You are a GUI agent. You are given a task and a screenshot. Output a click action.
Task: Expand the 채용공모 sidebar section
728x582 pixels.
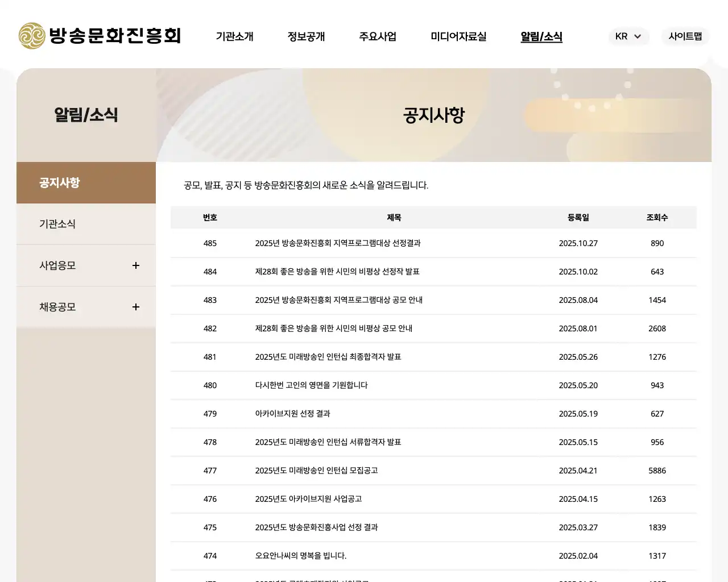[135, 307]
